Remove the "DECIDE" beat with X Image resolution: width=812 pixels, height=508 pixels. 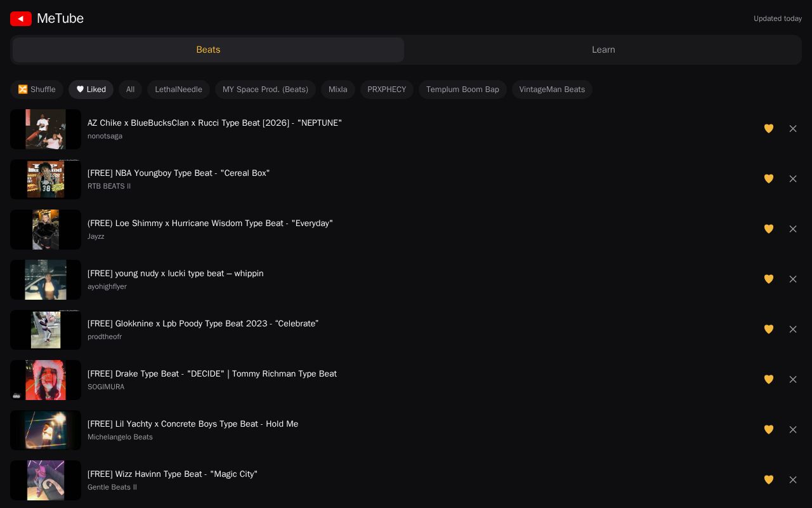coord(793,380)
